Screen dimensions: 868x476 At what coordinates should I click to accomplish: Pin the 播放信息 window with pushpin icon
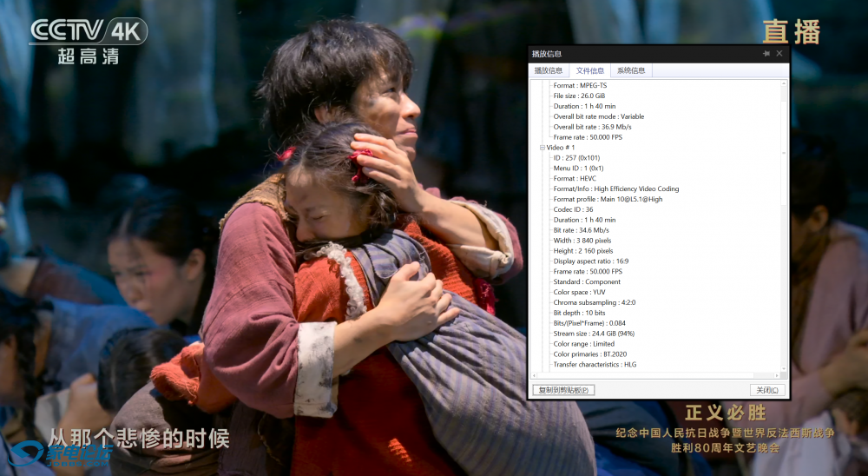766,54
